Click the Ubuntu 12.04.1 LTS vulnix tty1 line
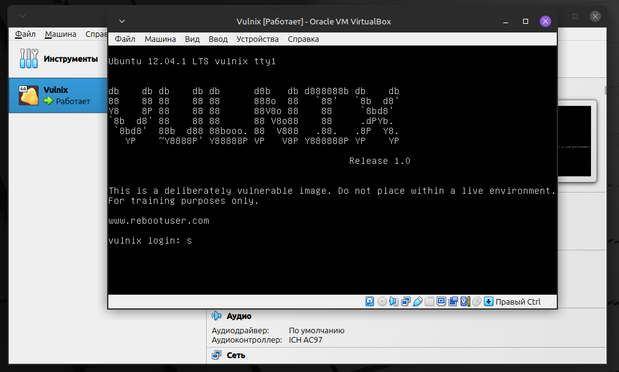The image size is (619, 372). point(192,61)
